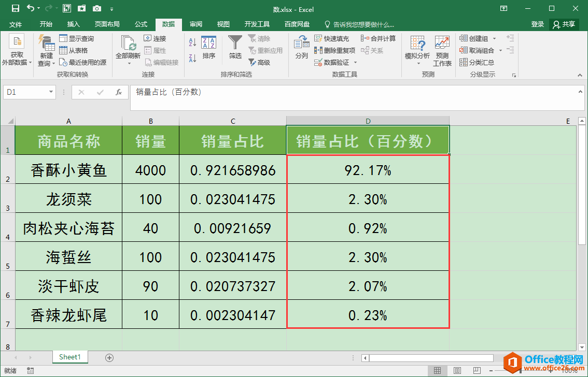Open the 文件 tab
Image resolution: width=588 pixels, height=377 pixels.
(16, 24)
